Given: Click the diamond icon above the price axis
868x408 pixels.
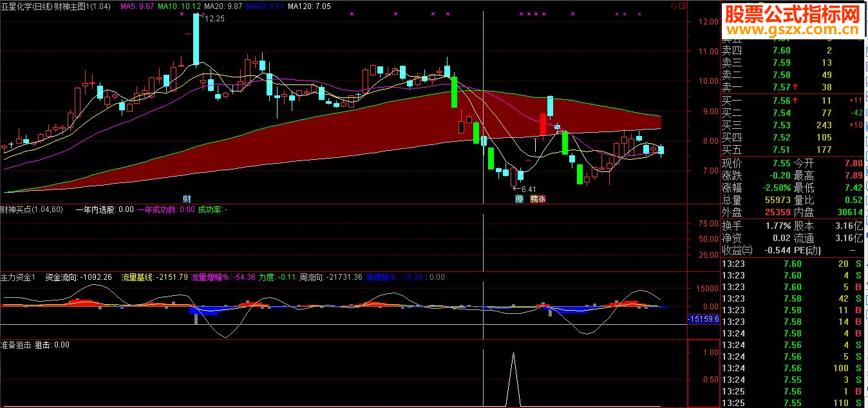Looking at the screenshot, I should pyautogui.click(x=674, y=6).
